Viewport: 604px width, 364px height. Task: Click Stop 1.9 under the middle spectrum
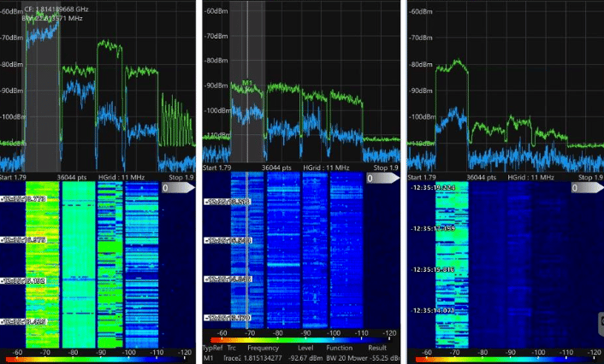(386, 167)
